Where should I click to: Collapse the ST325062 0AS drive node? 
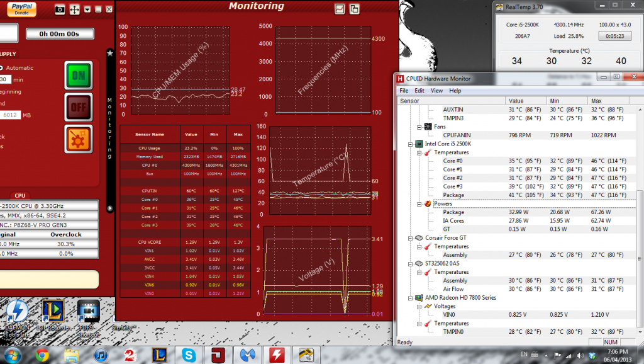[410, 264]
